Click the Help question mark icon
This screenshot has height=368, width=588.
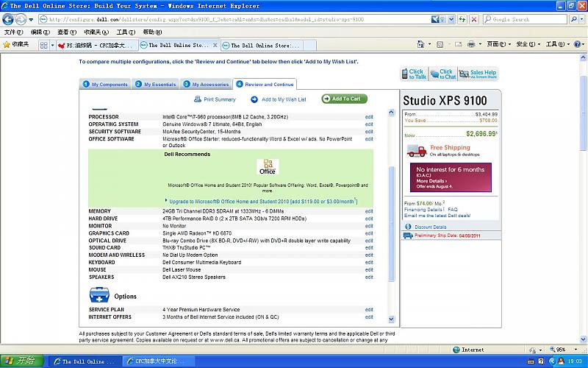coord(577,44)
